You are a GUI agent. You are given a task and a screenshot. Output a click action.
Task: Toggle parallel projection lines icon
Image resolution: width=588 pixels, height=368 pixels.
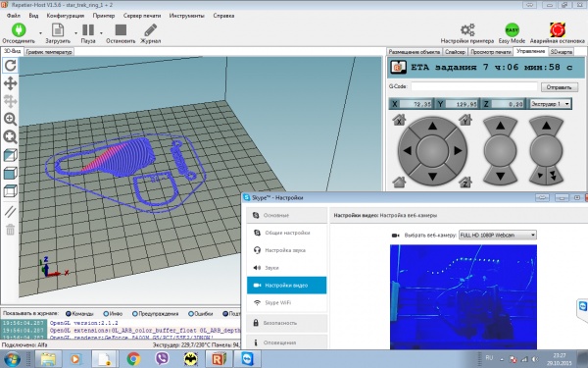tap(11, 212)
